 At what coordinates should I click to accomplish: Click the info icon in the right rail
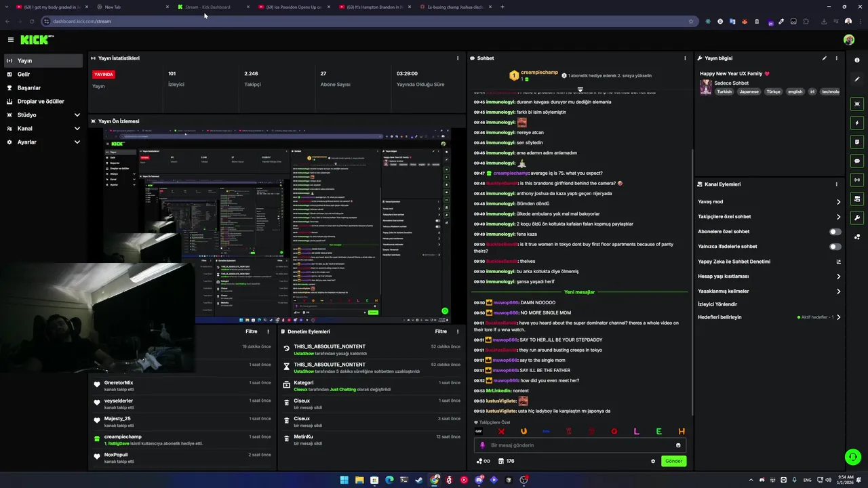(857, 60)
